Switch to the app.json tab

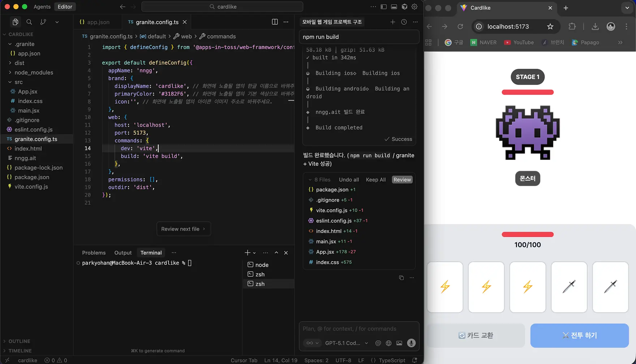click(95, 22)
